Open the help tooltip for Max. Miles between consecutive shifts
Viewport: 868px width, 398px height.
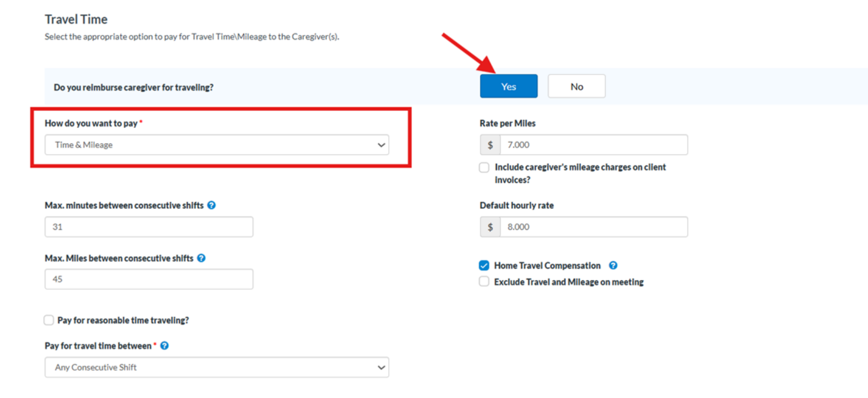[201, 258]
